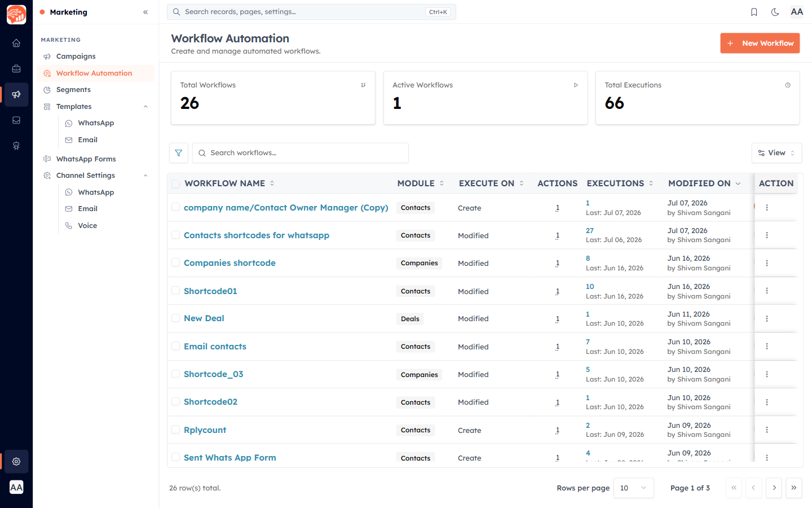This screenshot has width=812, height=508.
Task: Open the filter funnel icon
Action: pos(179,153)
